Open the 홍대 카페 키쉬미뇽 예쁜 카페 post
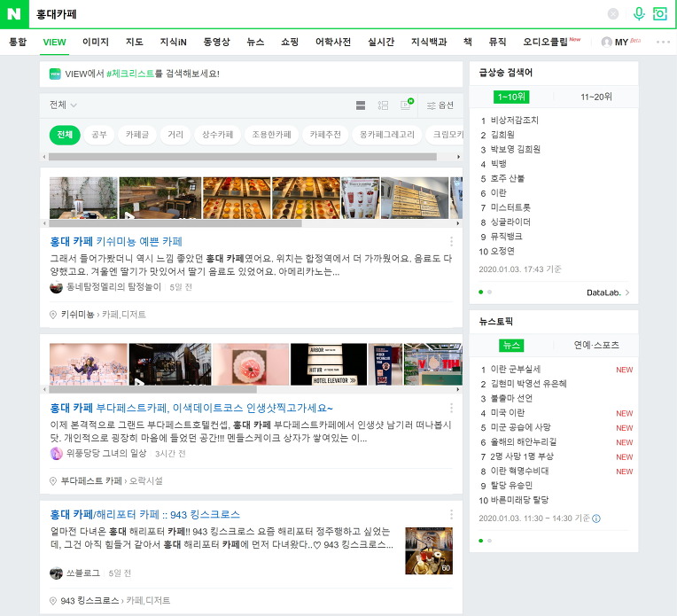The height and width of the screenshot is (616, 677). [x=116, y=241]
